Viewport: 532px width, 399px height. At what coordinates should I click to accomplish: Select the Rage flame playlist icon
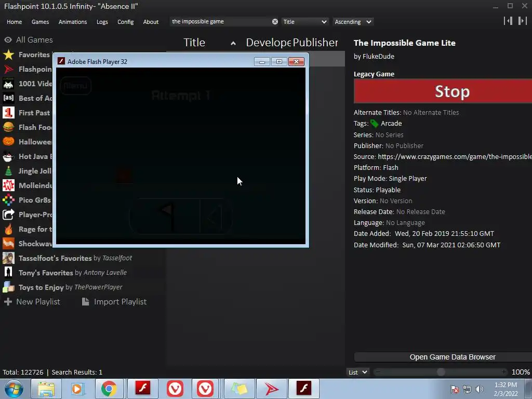pyautogui.click(x=8, y=229)
